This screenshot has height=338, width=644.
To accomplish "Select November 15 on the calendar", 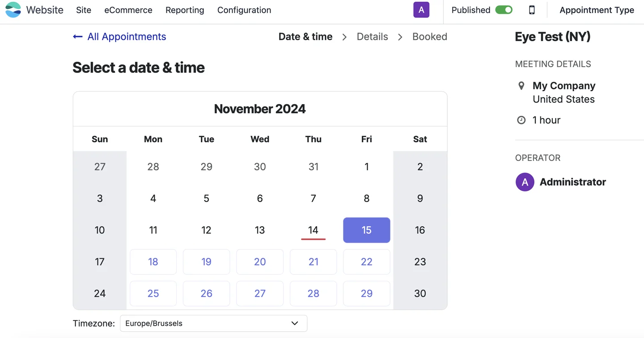I will point(366,230).
